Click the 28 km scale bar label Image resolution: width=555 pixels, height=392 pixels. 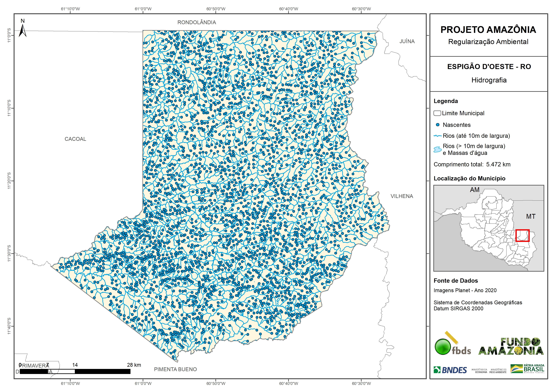pos(134,365)
